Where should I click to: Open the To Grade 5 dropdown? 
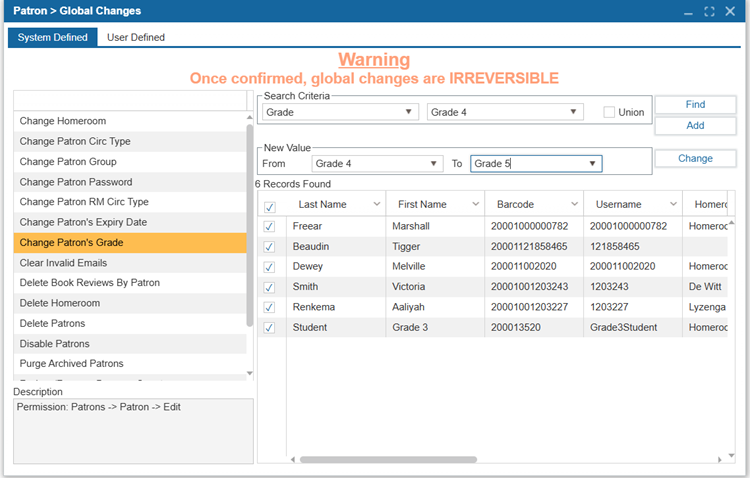tap(593, 163)
